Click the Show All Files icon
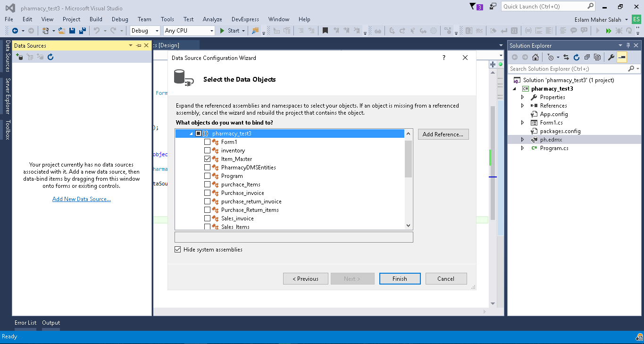 click(x=597, y=57)
